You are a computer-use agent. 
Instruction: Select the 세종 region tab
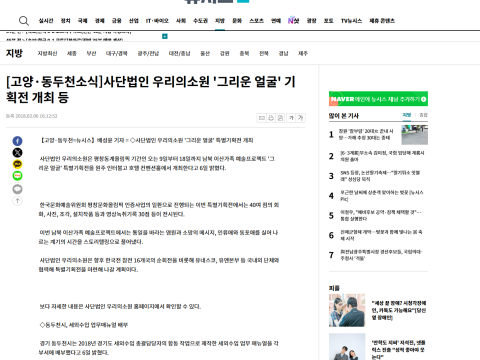pyautogui.click(x=72, y=53)
